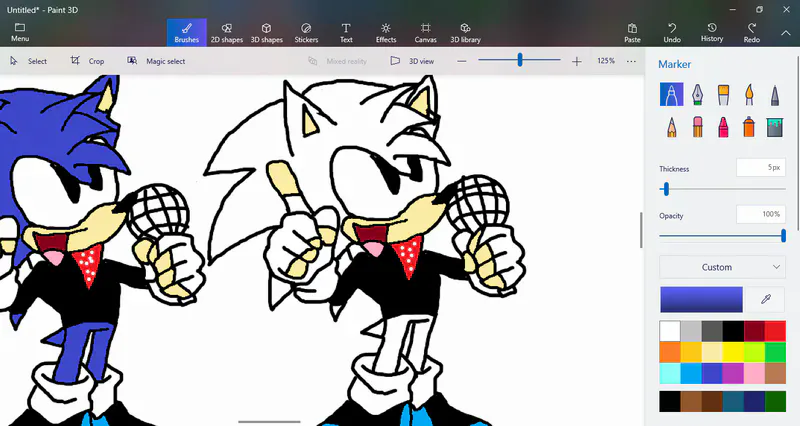
Task: Click the Thickness value field
Action: (761, 167)
